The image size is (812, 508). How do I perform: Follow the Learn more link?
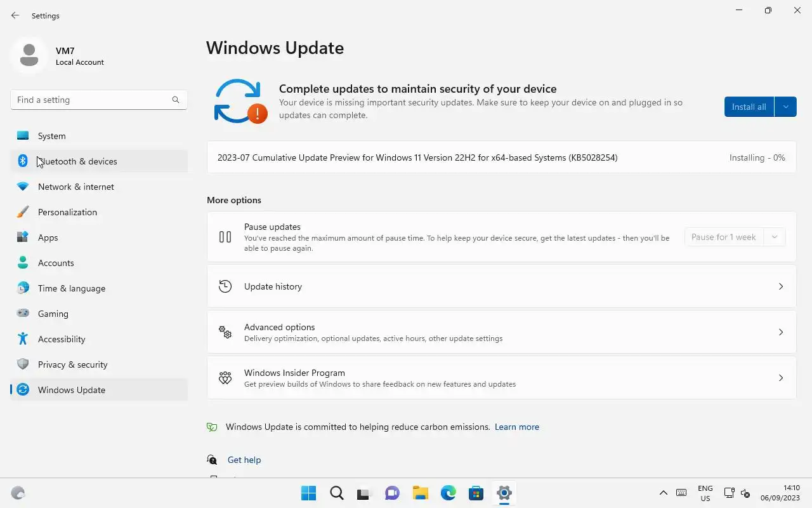517,427
